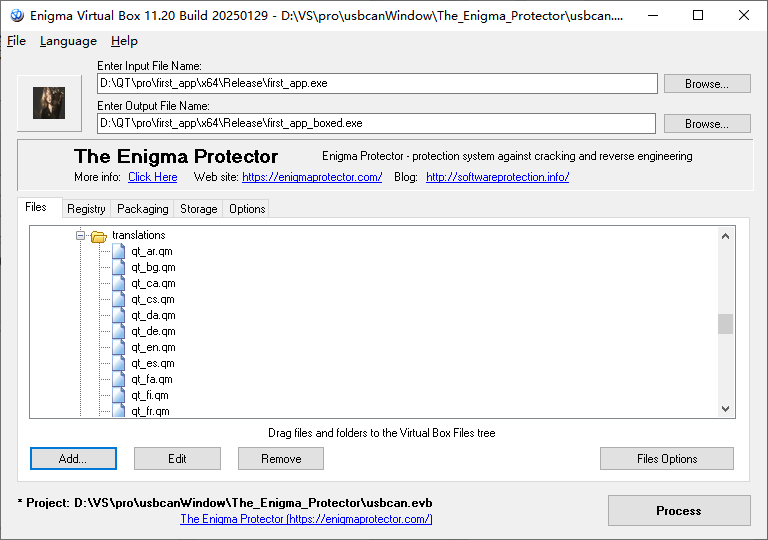This screenshot has width=768, height=540.
Task: Collapse the translations folder node
Action: coord(80,235)
